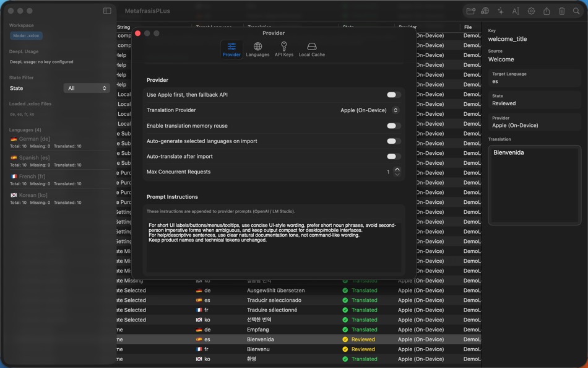Select the Traduire sélectionné row
The height and width of the screenshot is (368, 588).
[x=299, y=310]
